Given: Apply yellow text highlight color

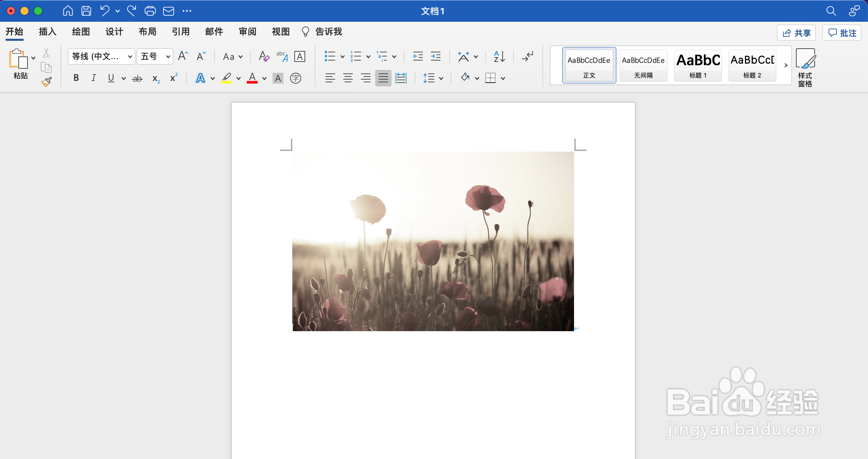Looking at the screenshot, I should [x=226, y=78].
